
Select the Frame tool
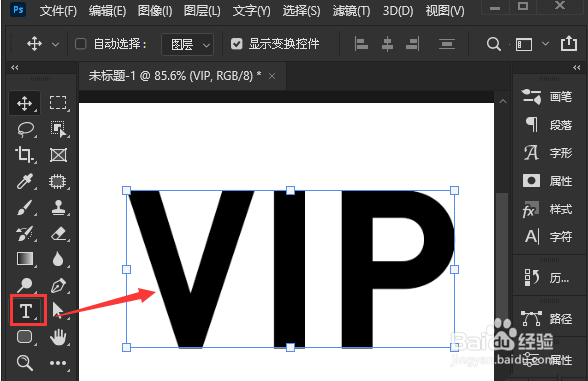coord(58,155)
